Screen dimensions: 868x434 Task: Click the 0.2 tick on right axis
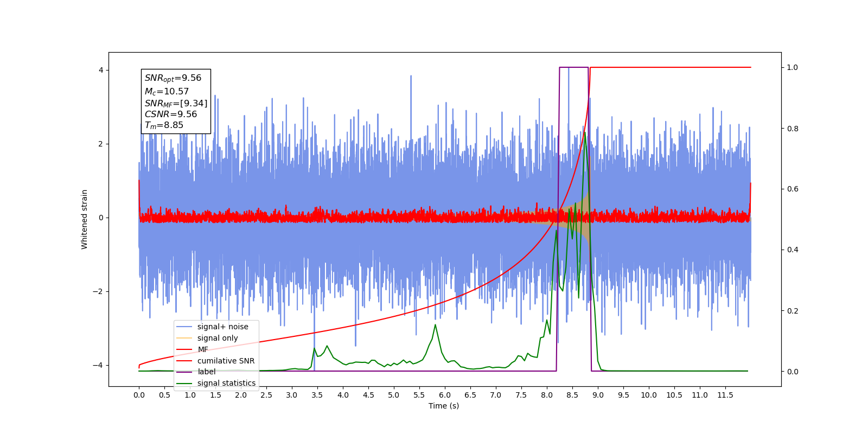[793, 311]
